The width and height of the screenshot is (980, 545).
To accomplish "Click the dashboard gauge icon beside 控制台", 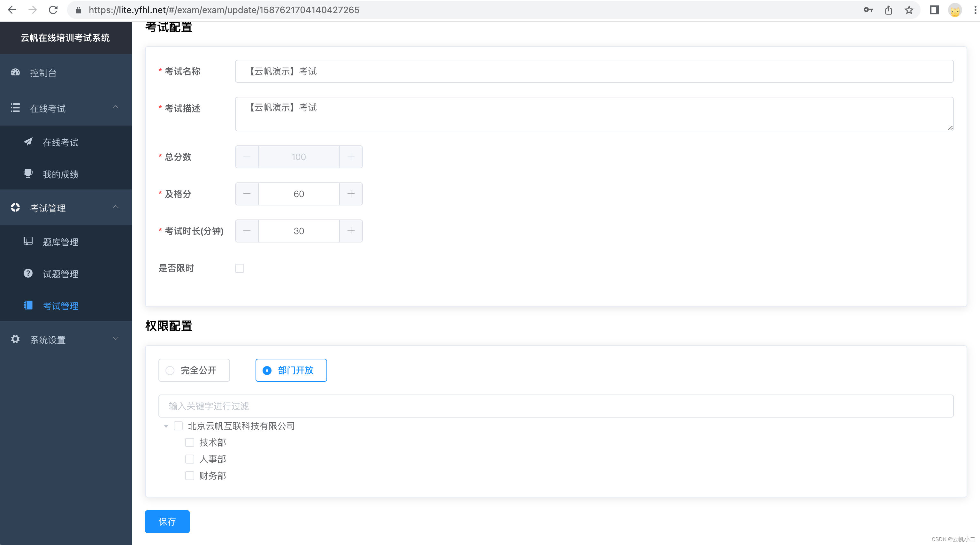I will pos(15,72).
